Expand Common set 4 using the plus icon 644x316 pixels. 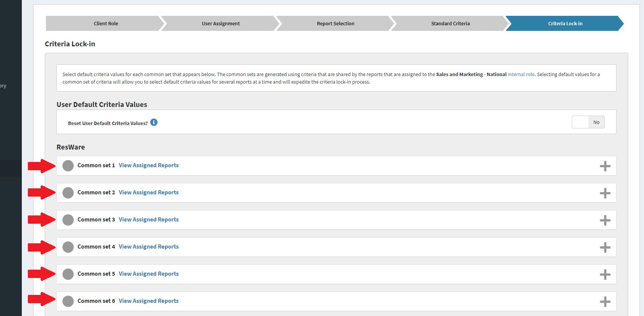(605, 247)
